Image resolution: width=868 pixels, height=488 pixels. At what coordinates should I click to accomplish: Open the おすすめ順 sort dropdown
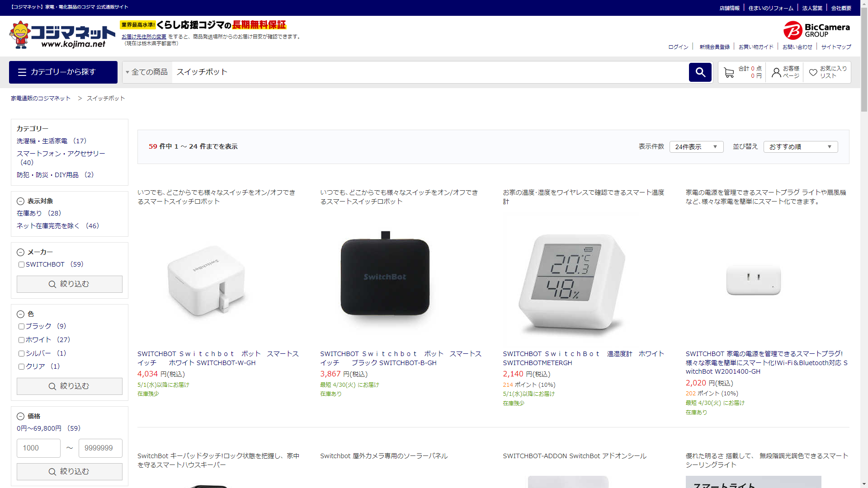(800, 147)
